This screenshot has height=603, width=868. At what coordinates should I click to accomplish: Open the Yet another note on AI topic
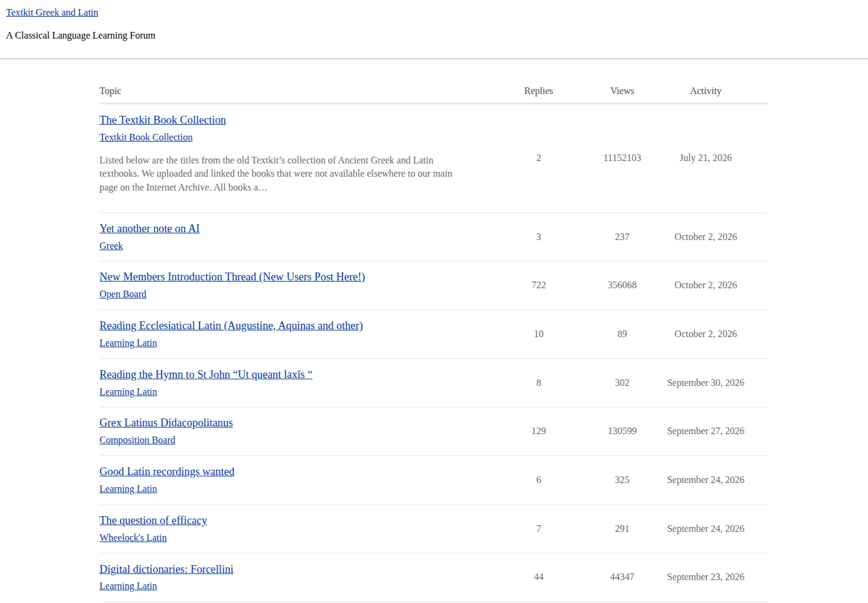coord(149,229)
